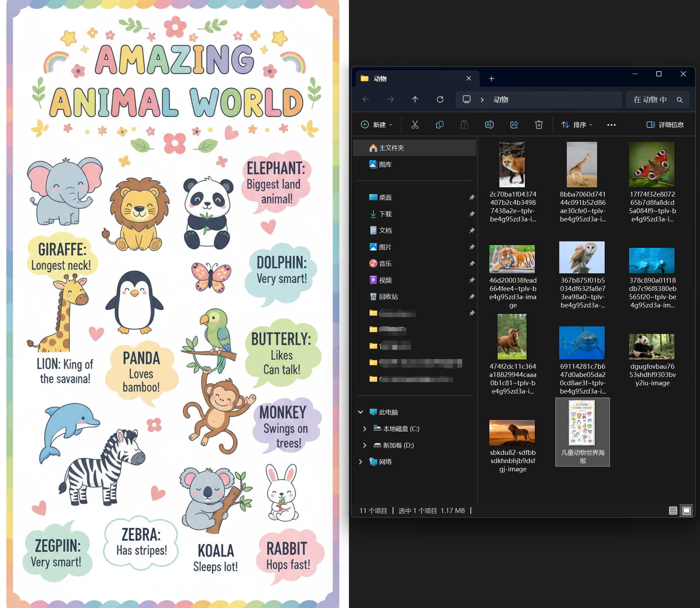Screen dimensions: 700x608
Task: Click the Refresh icon in navigation bar
Action: (440, 99)
